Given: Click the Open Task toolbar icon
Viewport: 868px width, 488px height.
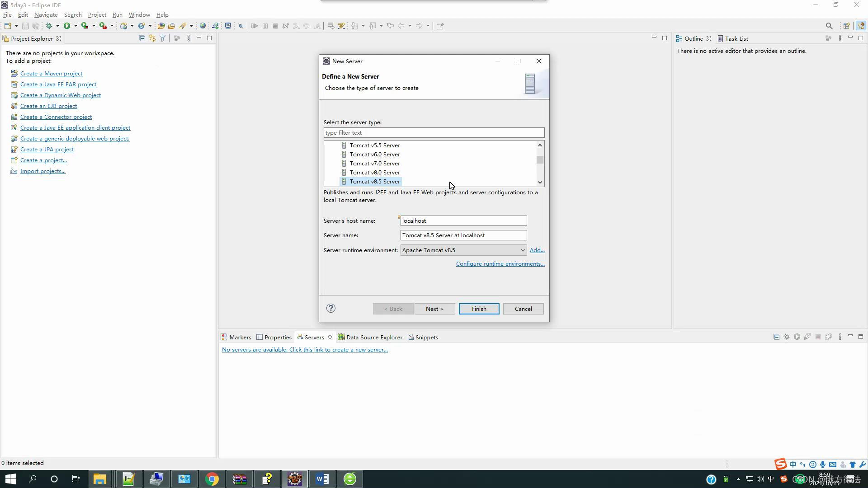Looking at the screenshot, I should pos(171,26).
